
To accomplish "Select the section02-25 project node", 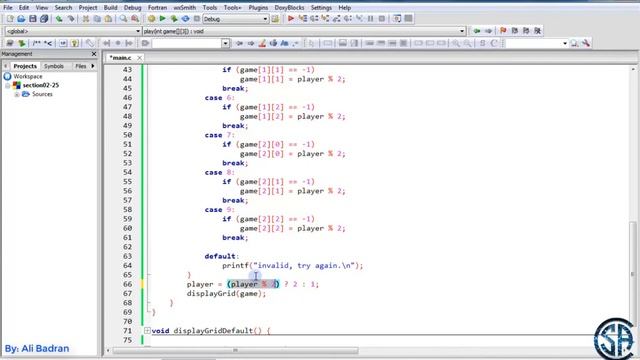I will (41, 85).
